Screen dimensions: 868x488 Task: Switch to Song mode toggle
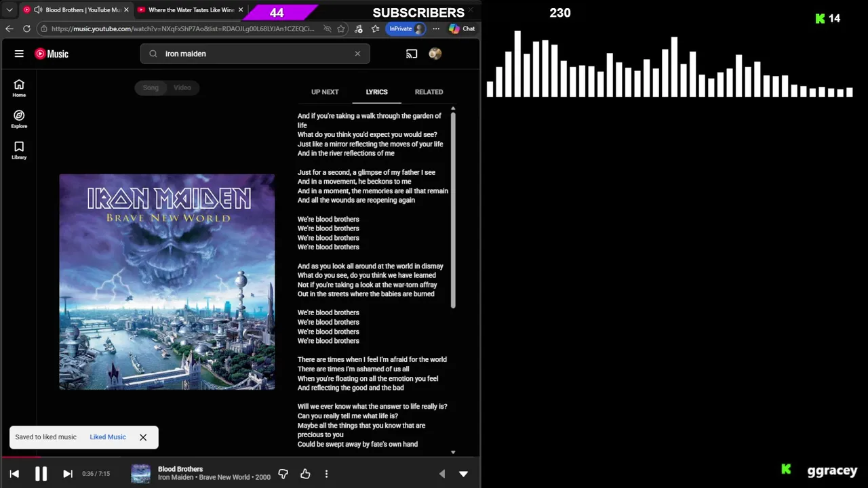151,87
